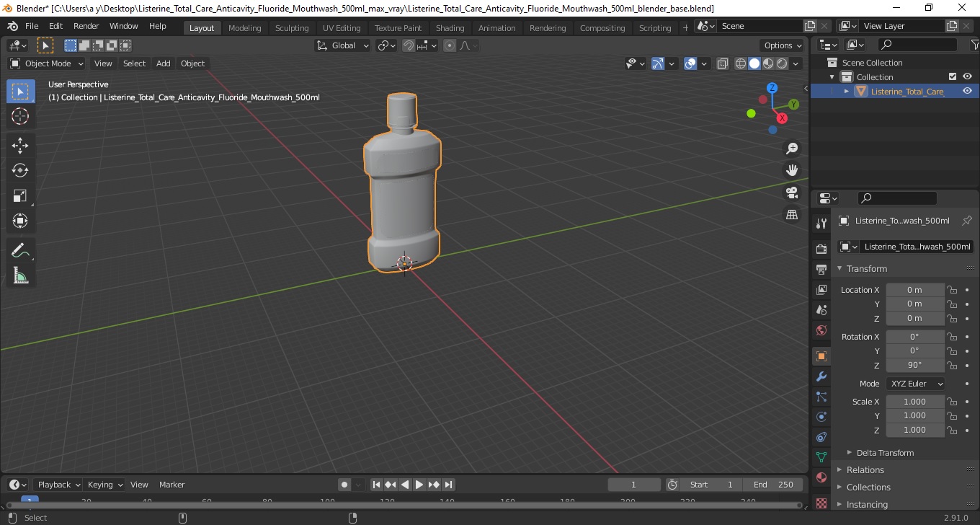Open Object Data mesh properties tab

pos(821,457)
